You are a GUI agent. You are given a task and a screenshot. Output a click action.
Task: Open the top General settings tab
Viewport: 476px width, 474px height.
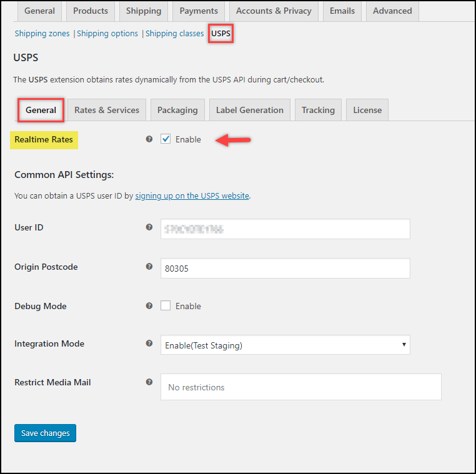40,11
